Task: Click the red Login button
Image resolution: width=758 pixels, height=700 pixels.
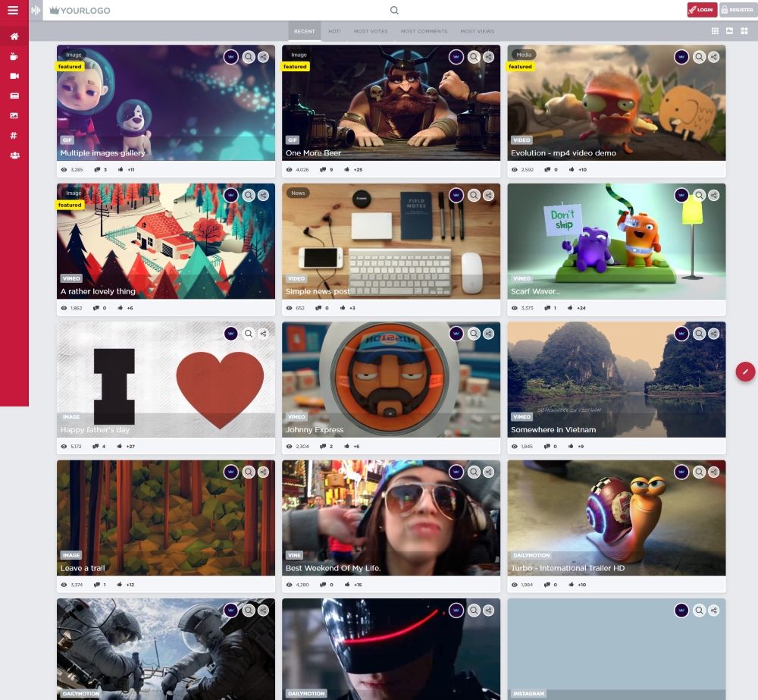Action: (702, 10)
